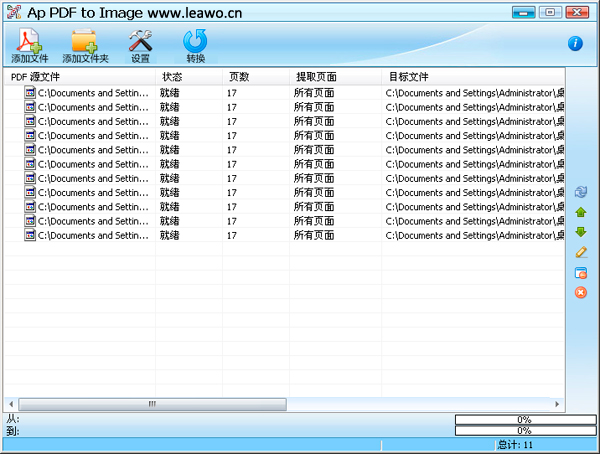Screen dimensions: 600x454
Task: Click the horizontal scrollbar left arrow
Action: pyautogui.click(x=11, y=404)
